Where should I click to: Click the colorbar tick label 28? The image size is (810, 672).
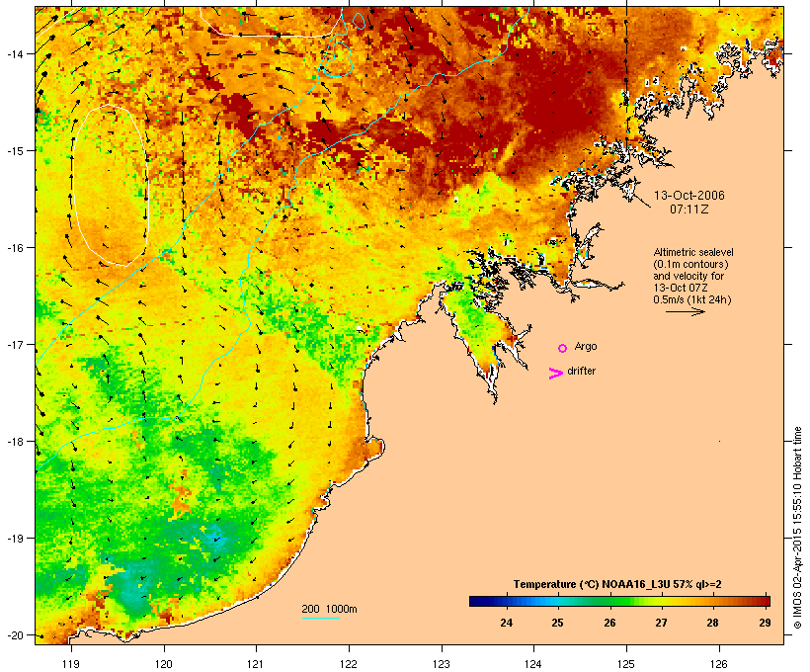pyautogui.click(x=712, y=623)
